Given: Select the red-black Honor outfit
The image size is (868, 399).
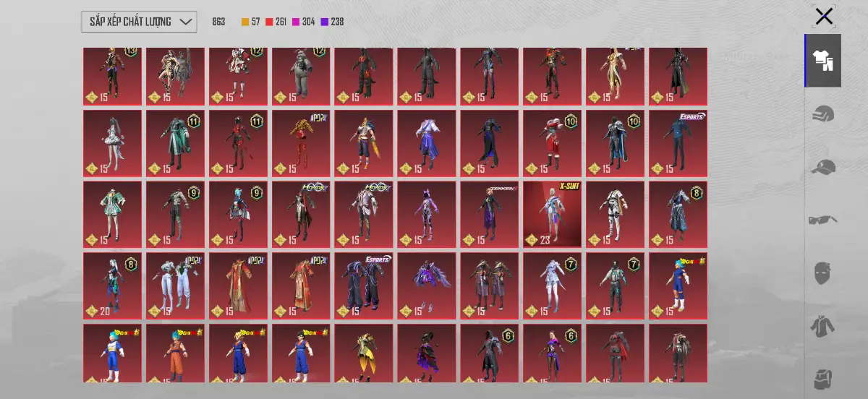Looking at the screenshot, I should (301, 214).
